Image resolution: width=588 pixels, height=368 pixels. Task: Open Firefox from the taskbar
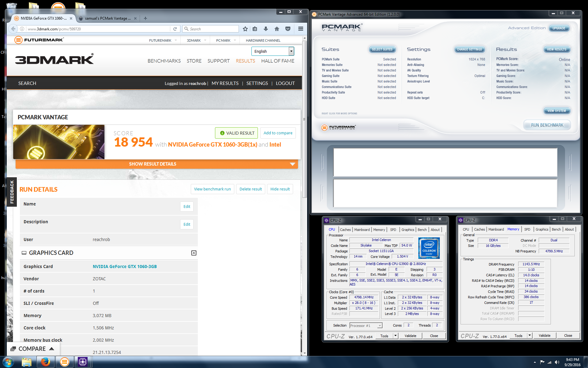coord(46,362)
